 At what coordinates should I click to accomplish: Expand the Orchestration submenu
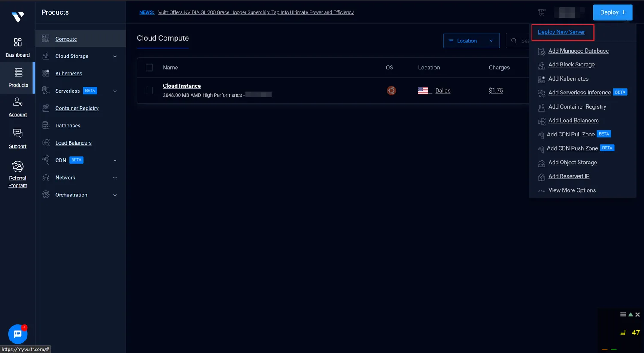pos(115,195)
